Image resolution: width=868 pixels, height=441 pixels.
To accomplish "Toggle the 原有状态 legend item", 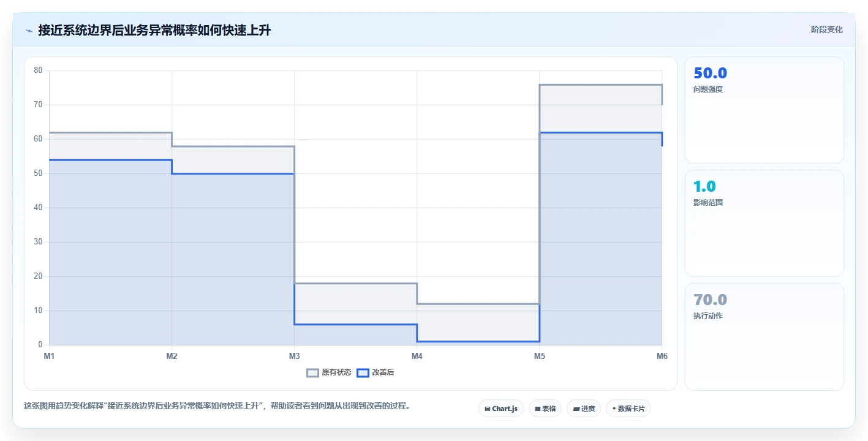I will click(329, 372).
